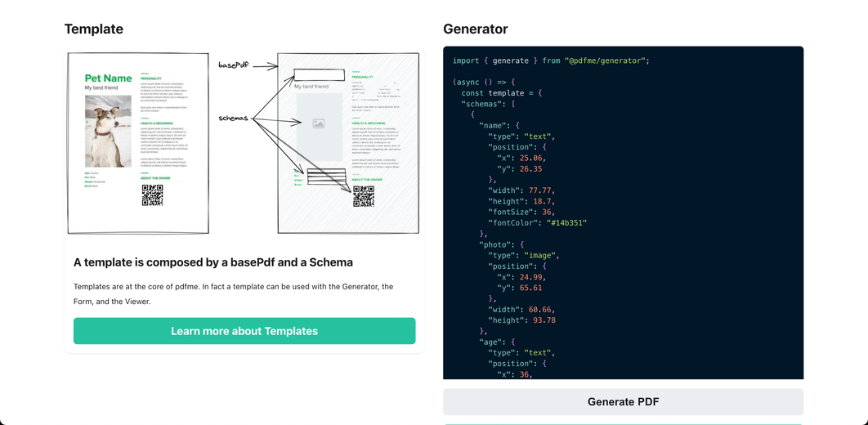Click the "name": { code line
The height and width of the screenshot is (425, 868).
[x=499, y=126]
